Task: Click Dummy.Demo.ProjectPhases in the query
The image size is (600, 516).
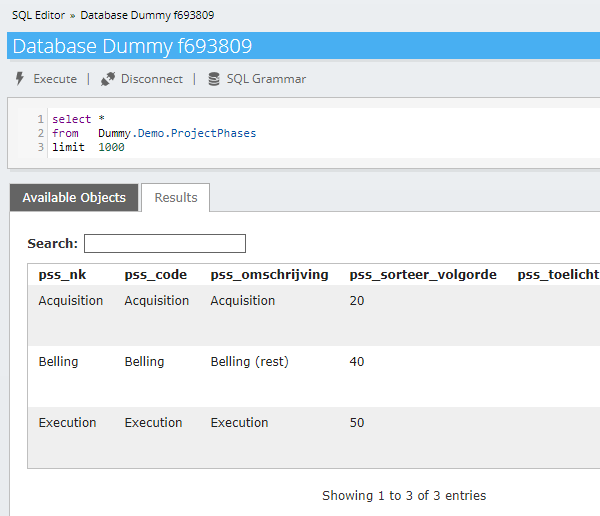Action: coord(177,133)
